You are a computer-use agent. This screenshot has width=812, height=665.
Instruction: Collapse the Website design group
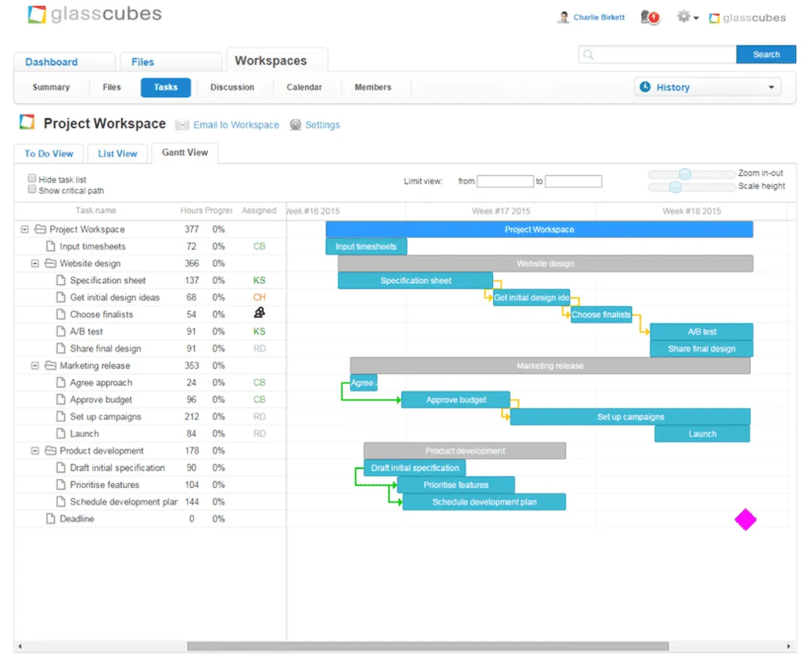point(35,263)
